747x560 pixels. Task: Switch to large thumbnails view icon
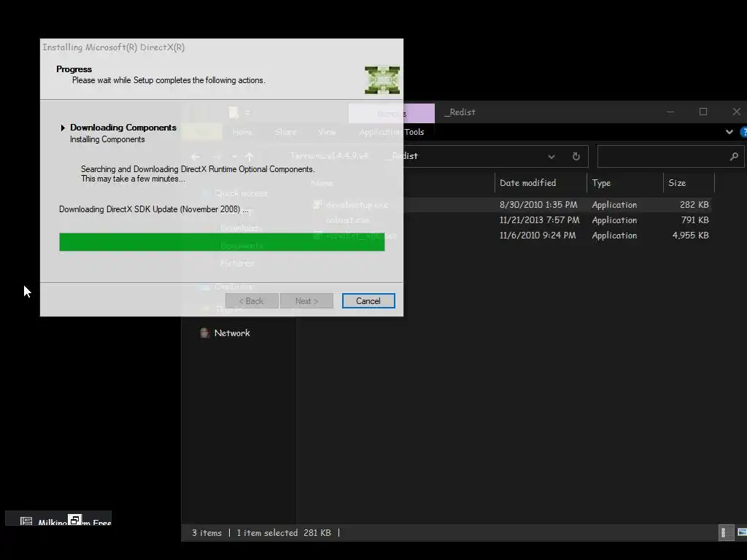[742, 532]
